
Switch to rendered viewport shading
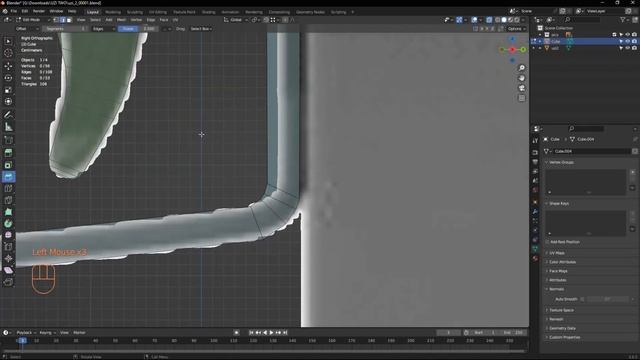point(517,20)
